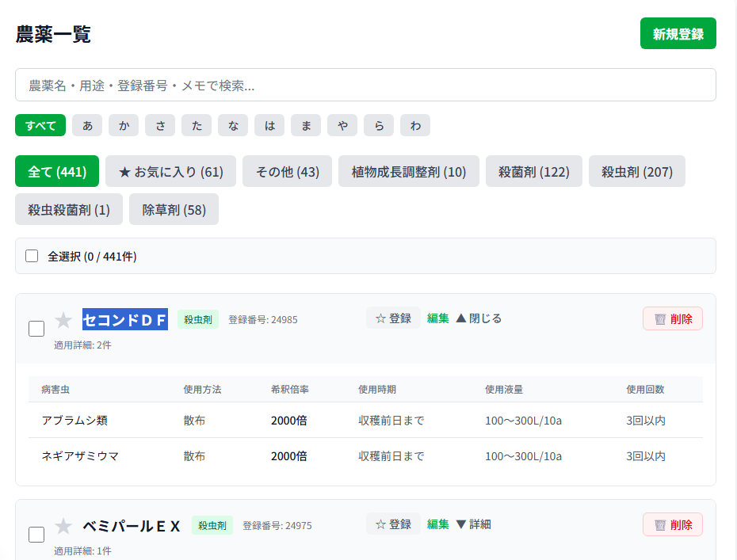Select the 除草剤 (58) category filter
The height and width of the screenshot is (560, 737).
point(174,209)
